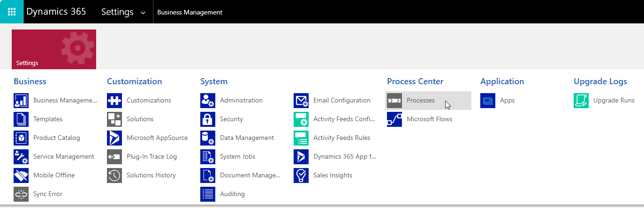Click the Solutions icon

click(114, 119)
